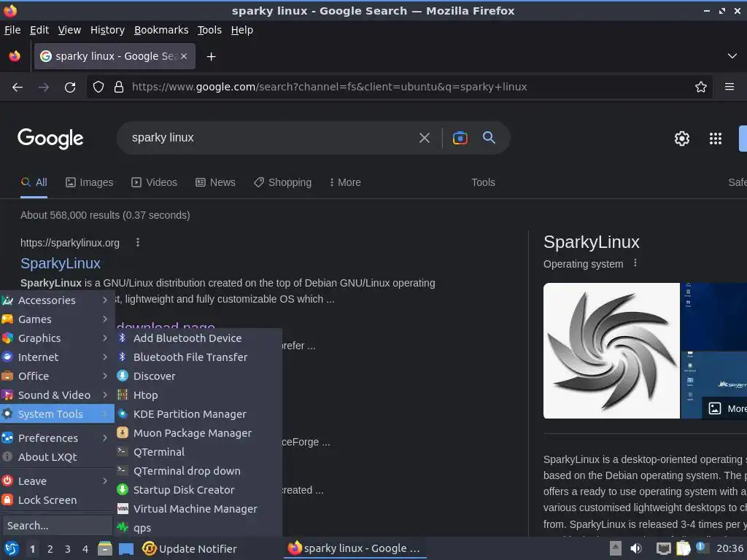
Task: Click the application menu search field
Action: point(57,526)
